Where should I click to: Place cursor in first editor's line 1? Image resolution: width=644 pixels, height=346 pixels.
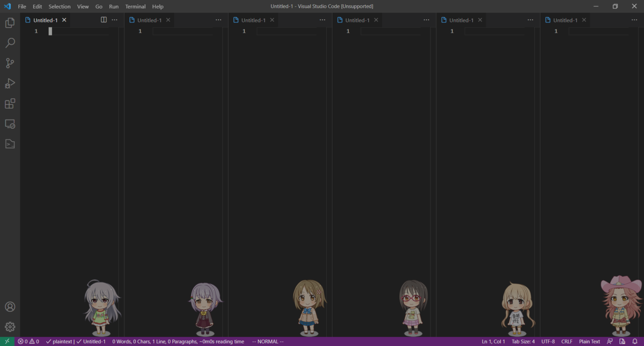[79, 31]
